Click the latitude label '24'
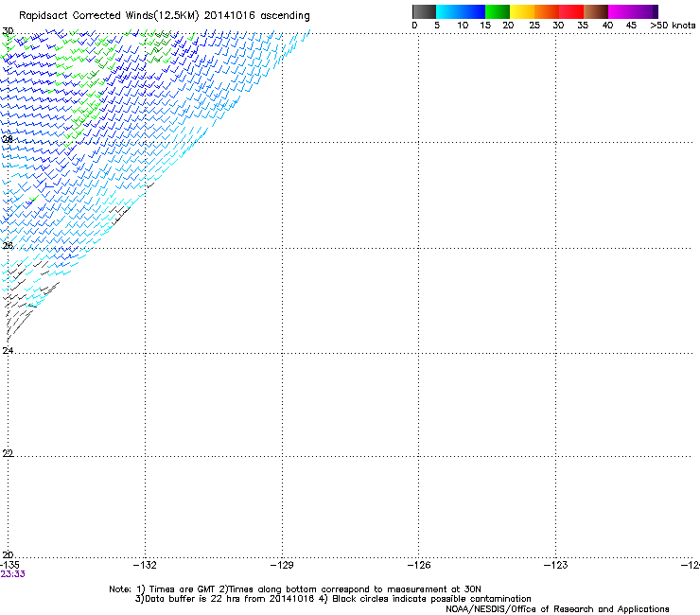Viewport: 700px width, 615px height. coord(8,351)
